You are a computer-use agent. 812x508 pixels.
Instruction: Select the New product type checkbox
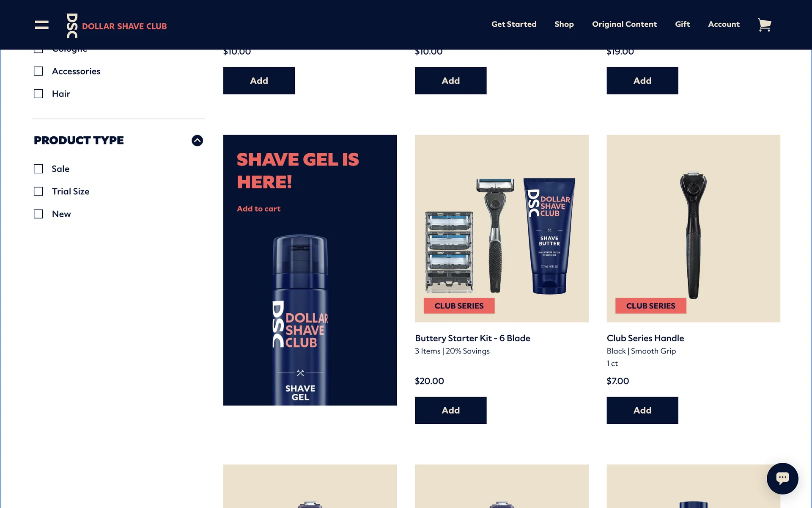(38, 214)
